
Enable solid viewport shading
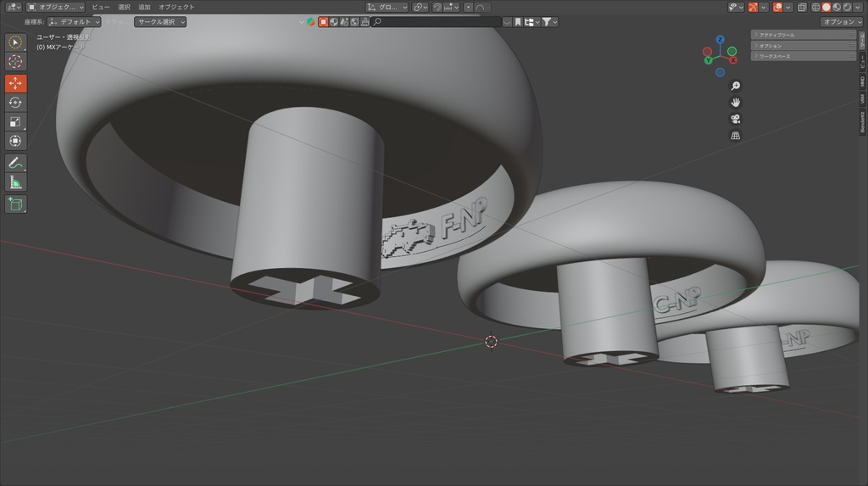pos(826,7)
